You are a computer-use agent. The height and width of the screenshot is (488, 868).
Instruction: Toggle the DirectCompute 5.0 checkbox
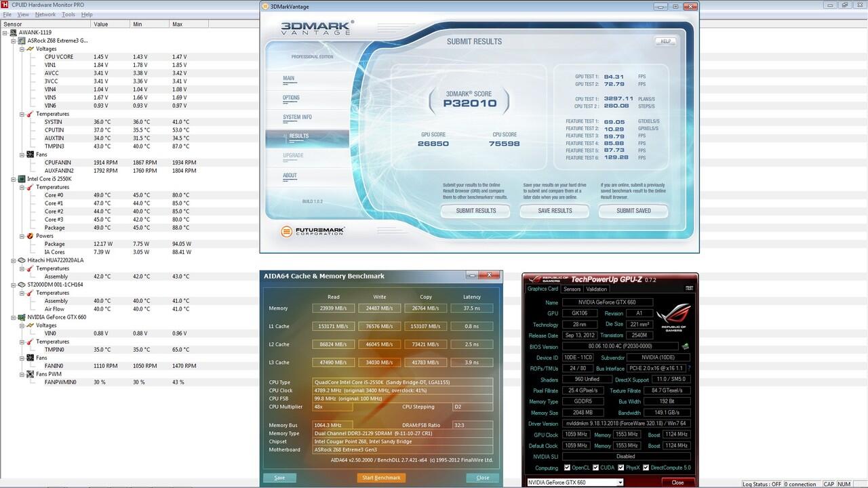point(646,468)
